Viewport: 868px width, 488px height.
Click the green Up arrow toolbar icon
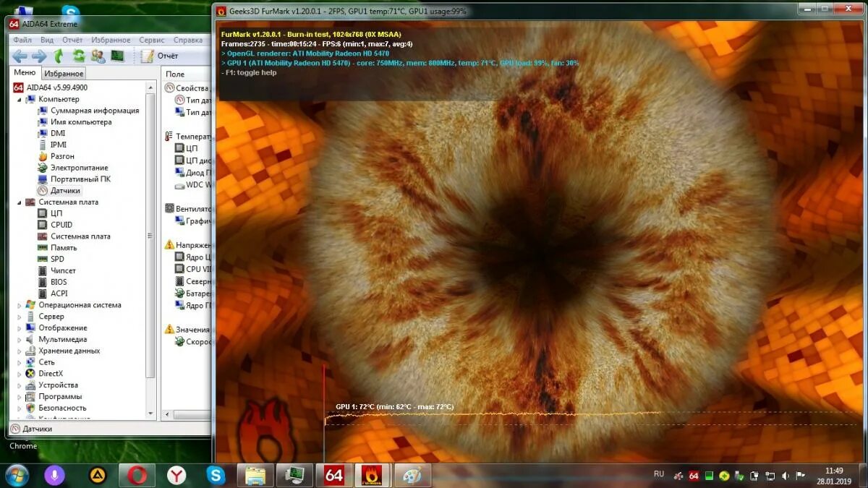click(x=59, y=56)
